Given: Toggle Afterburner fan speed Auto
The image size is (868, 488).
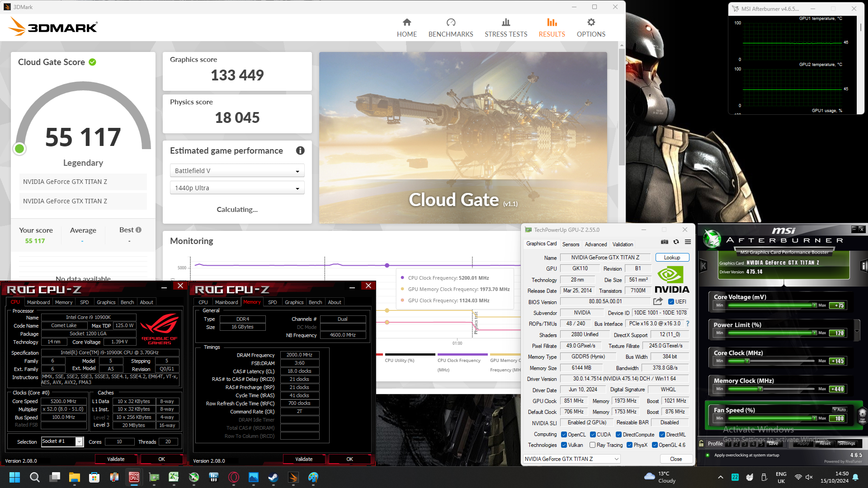Looking at the screenshot, I should click(x=840, y=409).
